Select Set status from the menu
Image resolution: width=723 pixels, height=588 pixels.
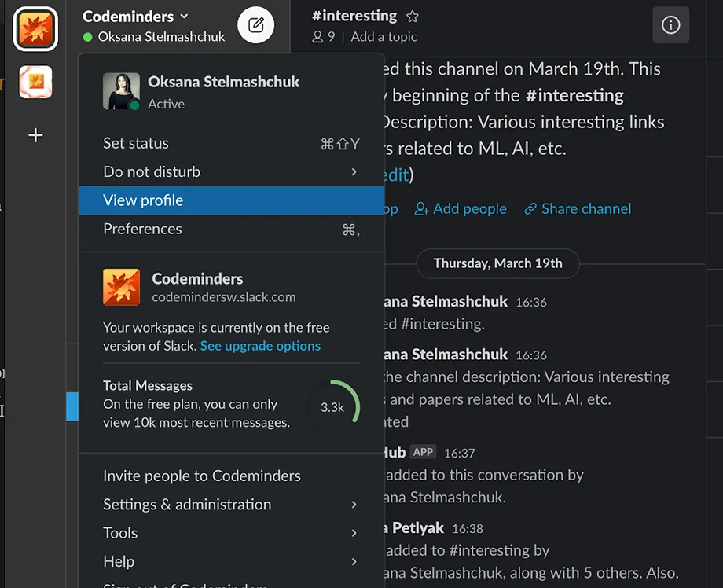pyautogui.click(x=136, y=143)
